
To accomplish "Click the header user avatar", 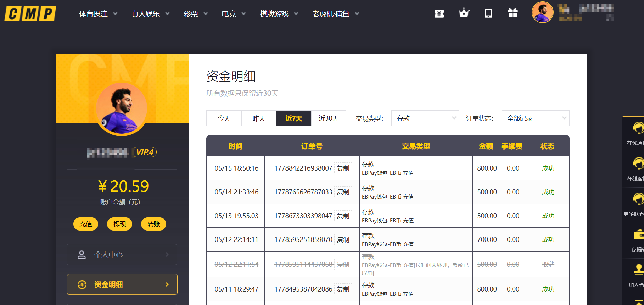I will coord(542,12).
